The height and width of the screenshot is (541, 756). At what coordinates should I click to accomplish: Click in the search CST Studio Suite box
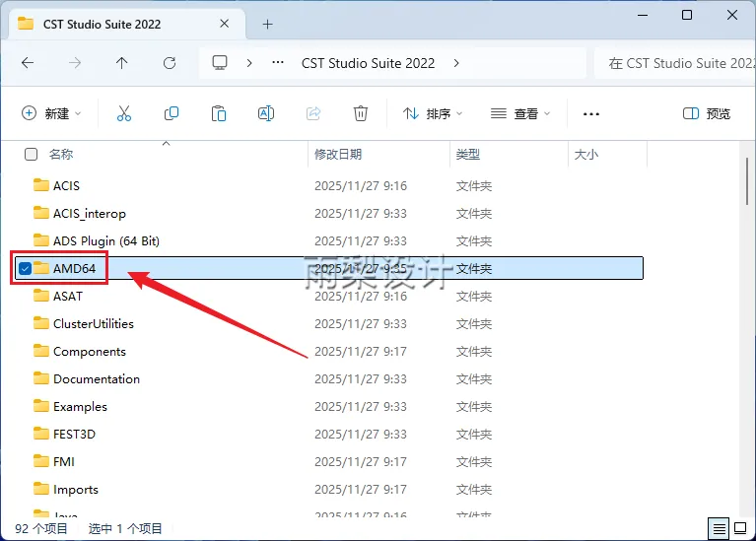tap(675, 63)
